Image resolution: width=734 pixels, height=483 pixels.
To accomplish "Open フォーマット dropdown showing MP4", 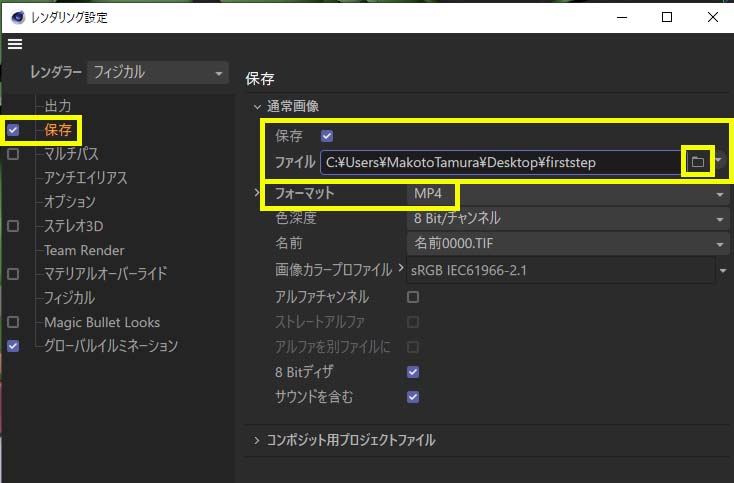I will click(567, 193).
